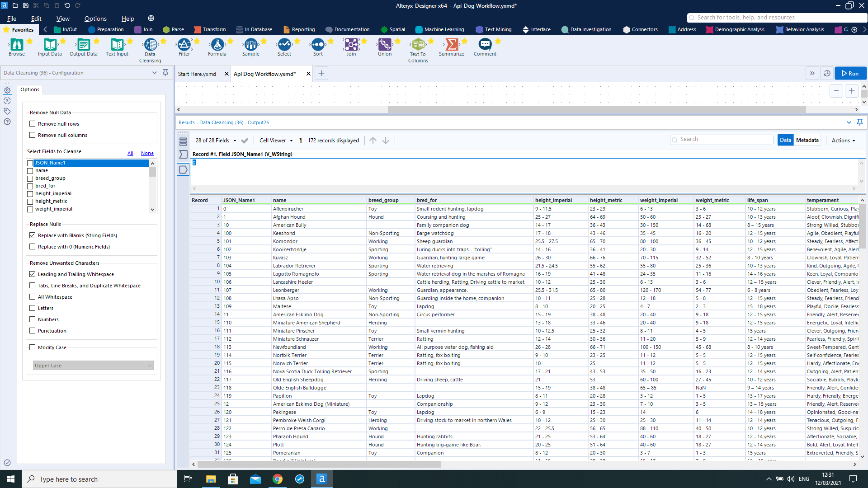868x488 pixels.
Task: Select the Union tool icon
Action: coord(385,44)
